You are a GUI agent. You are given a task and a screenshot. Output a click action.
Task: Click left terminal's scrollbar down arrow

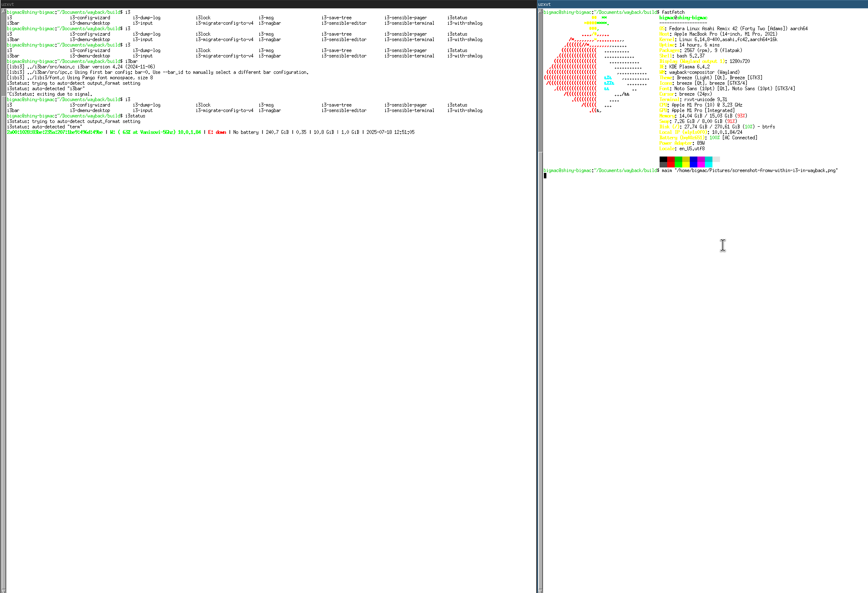(x=3, y=590)
